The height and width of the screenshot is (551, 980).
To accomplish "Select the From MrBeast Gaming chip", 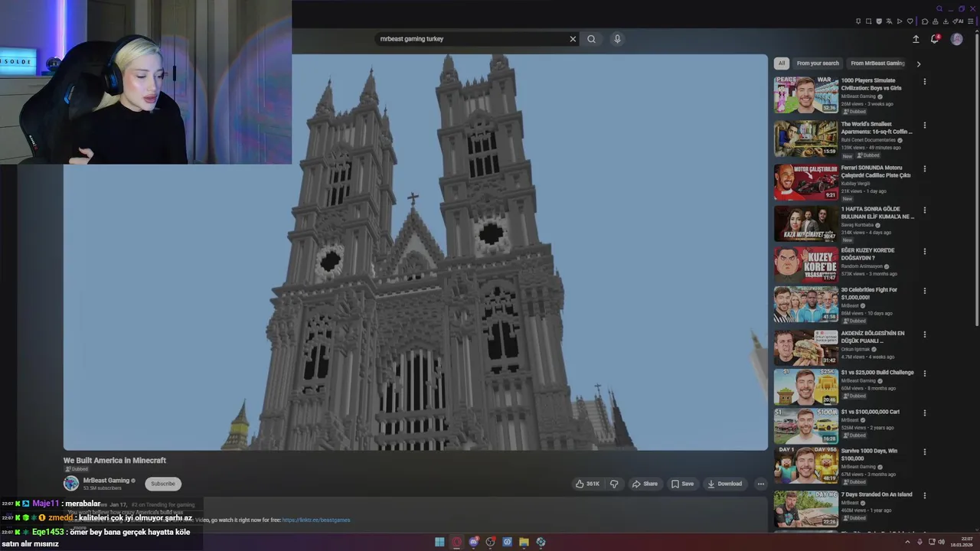I will [x=877, y=64].
